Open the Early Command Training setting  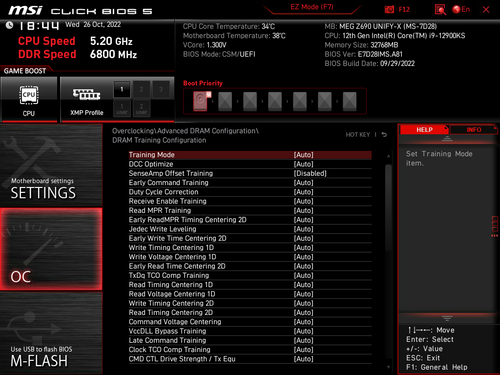click(250, 183)
